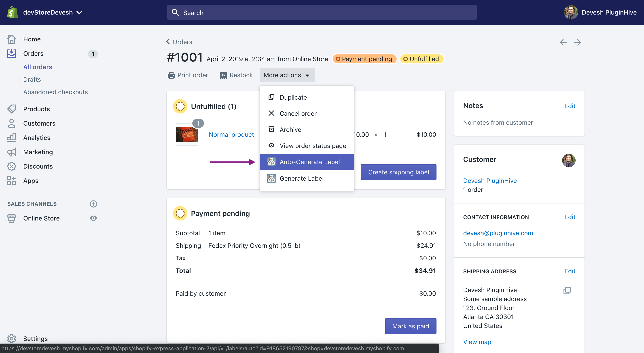Choose Archive from the menu
The width and height of the screenshot is (644, 353).
pyautogui.click(x=307, y=129)
